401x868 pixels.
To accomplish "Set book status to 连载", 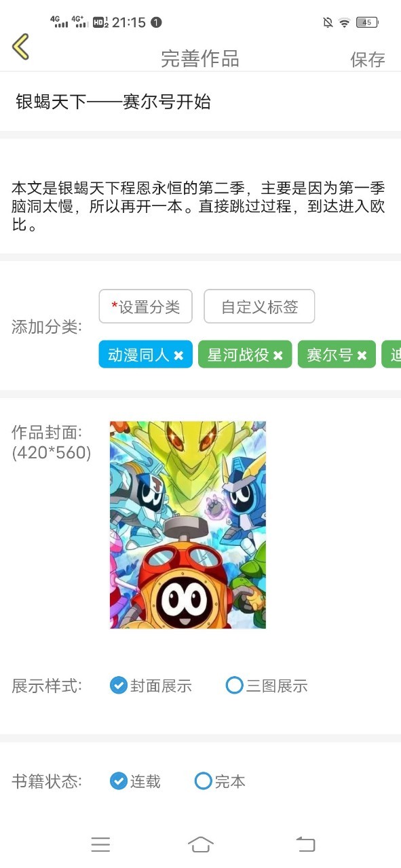I will [135, 781].
